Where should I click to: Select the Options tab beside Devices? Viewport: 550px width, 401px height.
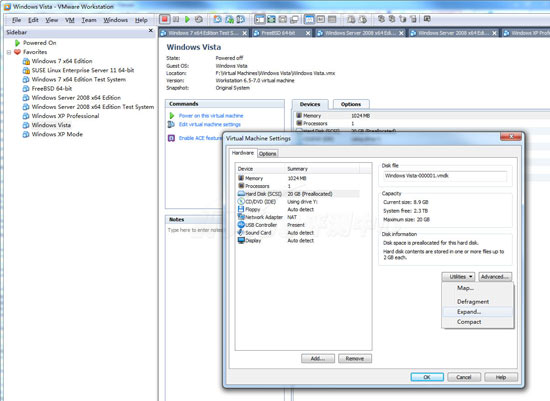351,104
